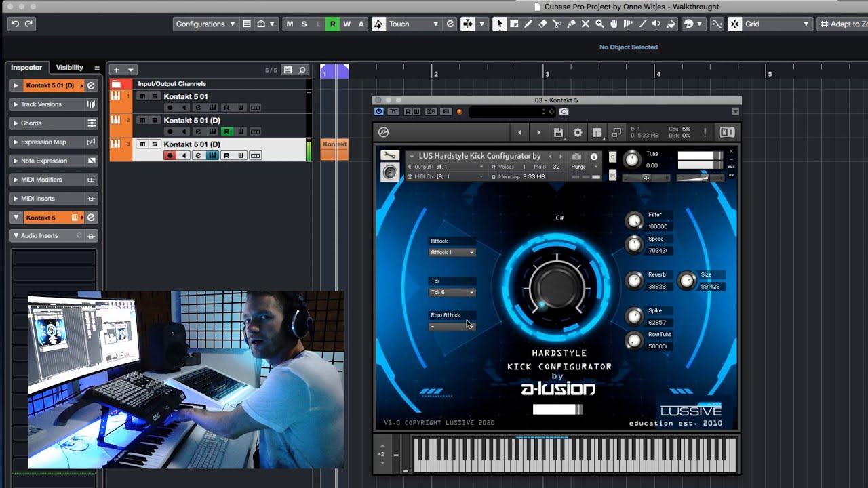This screenshot has height=488, width=868.
Task: Toggle Kontakt minimized view icon
Action: tap(616, 132)
